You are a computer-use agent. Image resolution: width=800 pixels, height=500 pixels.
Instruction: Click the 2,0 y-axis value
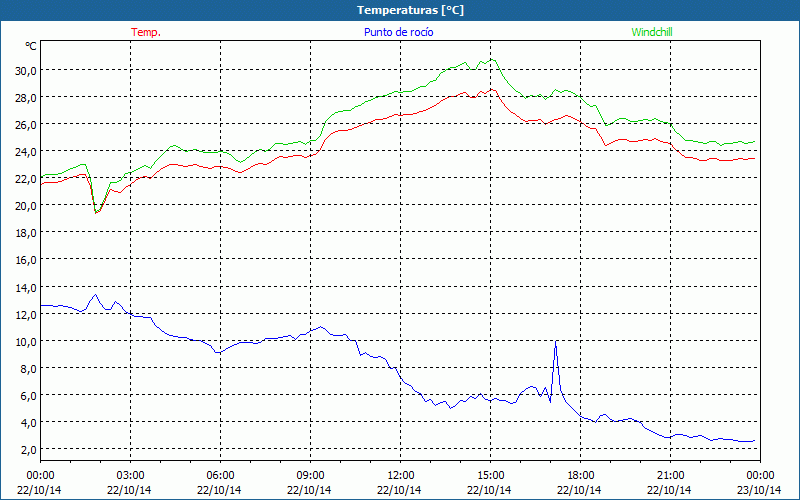coord(28,449)
